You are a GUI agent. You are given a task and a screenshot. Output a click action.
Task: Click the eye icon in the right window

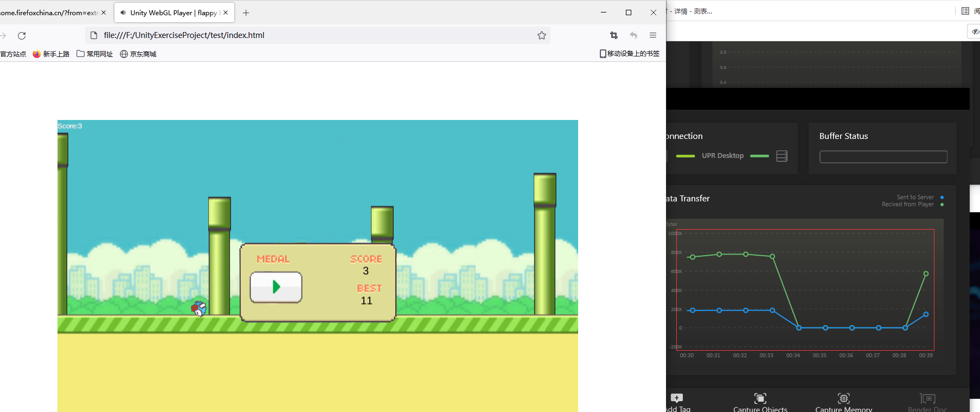pos(975,31)
